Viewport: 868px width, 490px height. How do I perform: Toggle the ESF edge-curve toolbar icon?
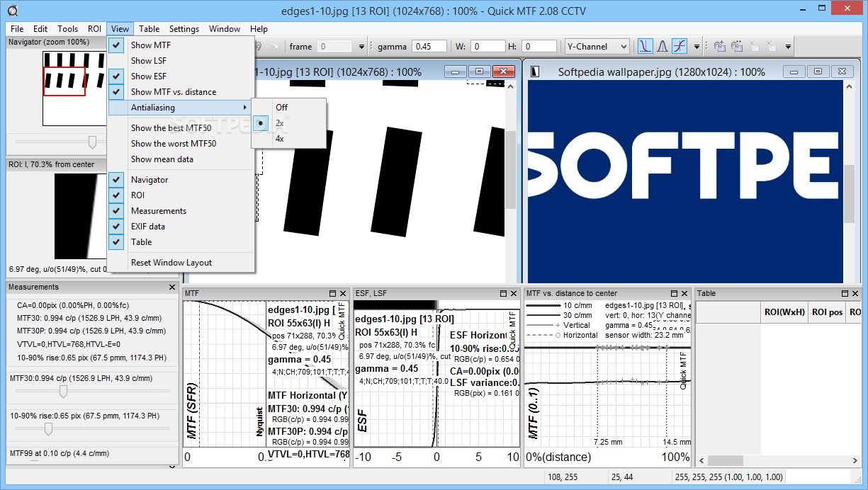tap(680, 46)
